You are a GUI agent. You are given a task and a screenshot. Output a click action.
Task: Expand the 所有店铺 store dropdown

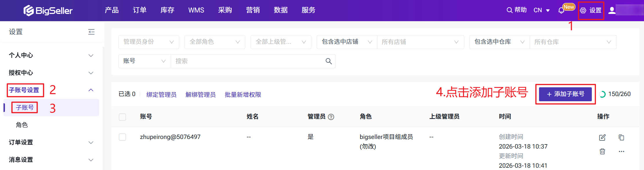(420, 42)
